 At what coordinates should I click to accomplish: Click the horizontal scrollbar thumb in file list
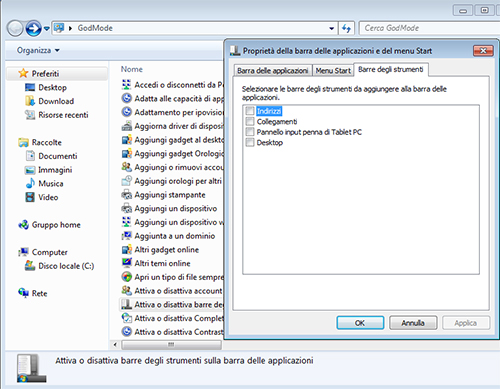tap(171, 344)
